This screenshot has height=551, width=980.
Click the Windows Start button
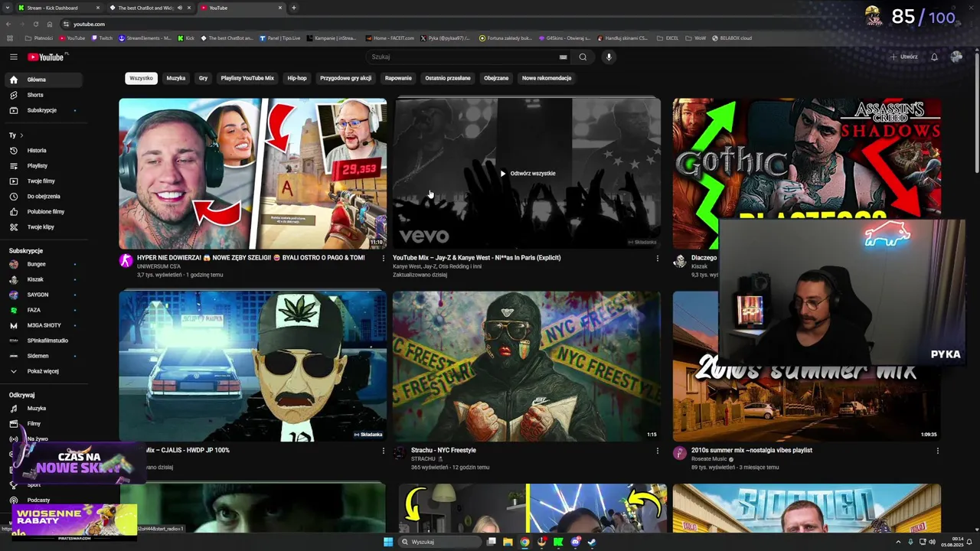click(388, 542)
